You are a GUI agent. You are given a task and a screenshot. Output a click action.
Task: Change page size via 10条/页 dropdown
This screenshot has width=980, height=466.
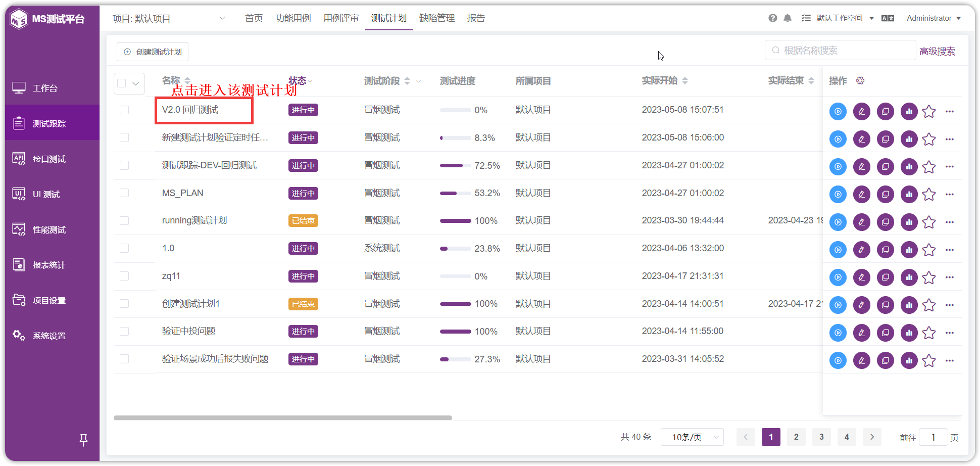692,437
